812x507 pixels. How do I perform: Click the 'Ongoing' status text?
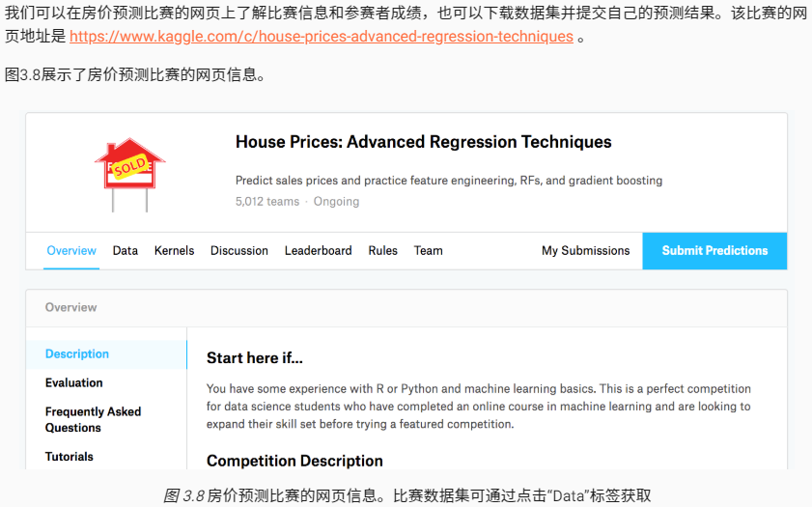point(336,202)
